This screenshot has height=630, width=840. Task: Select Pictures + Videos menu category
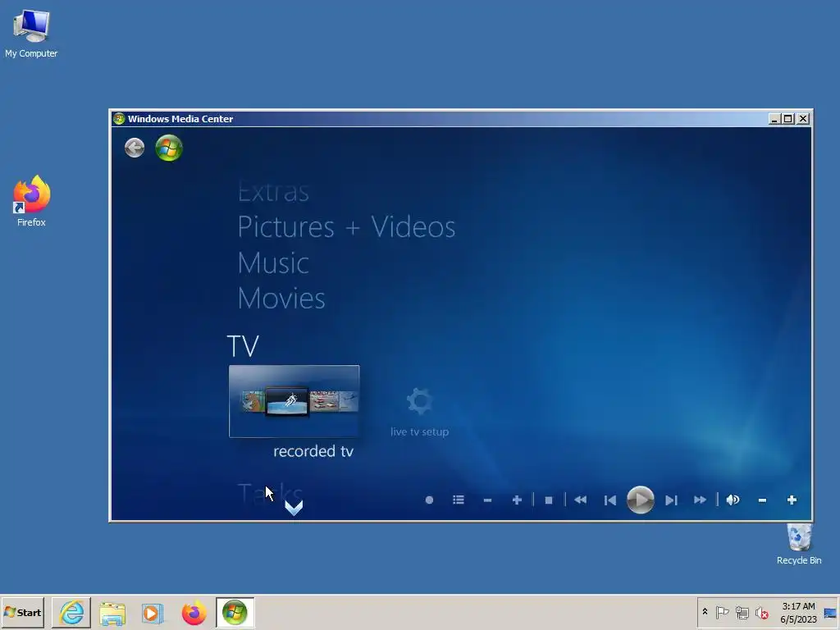[x=347, y=226]
